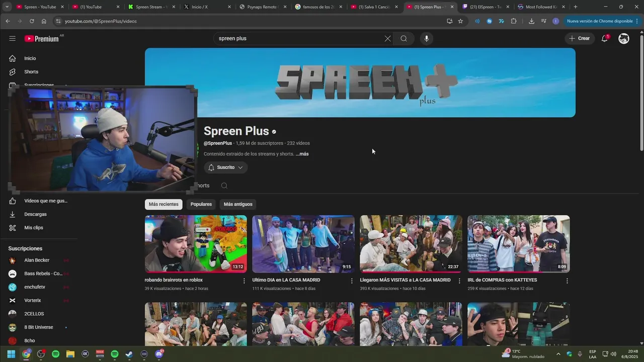Switch to the famosos de los 20 tab
The image size is (644, 362).
point(318,7)
